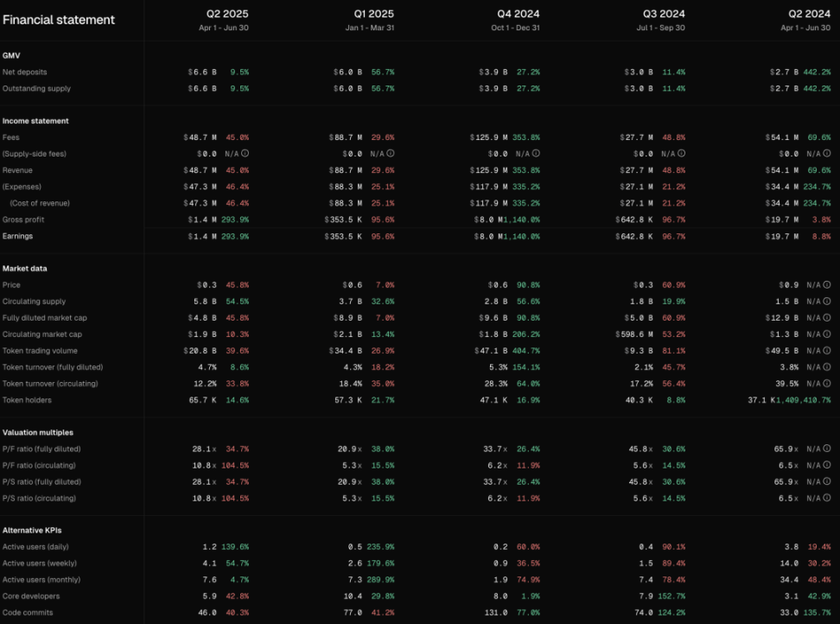Screen dimensions: 840x624
Task: Click the Income statement section heading
Action: (x=35, y=121)
